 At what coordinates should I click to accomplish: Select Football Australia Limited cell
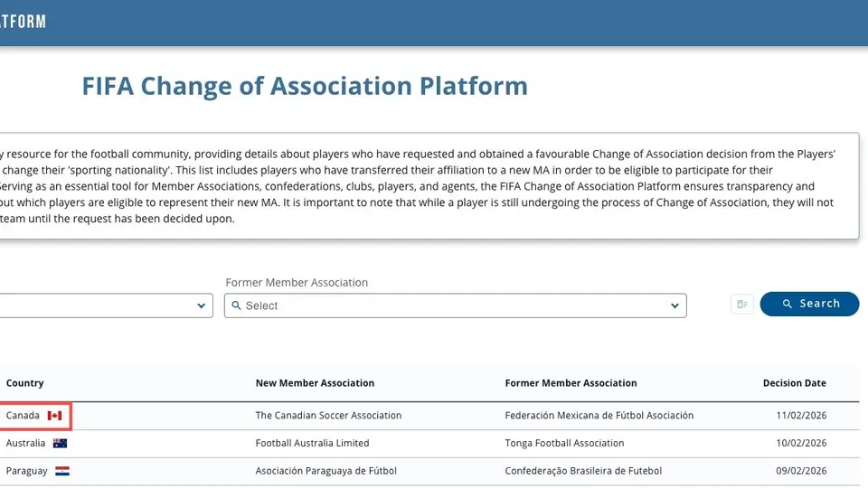pyautogui.click(x=312, y=443)
